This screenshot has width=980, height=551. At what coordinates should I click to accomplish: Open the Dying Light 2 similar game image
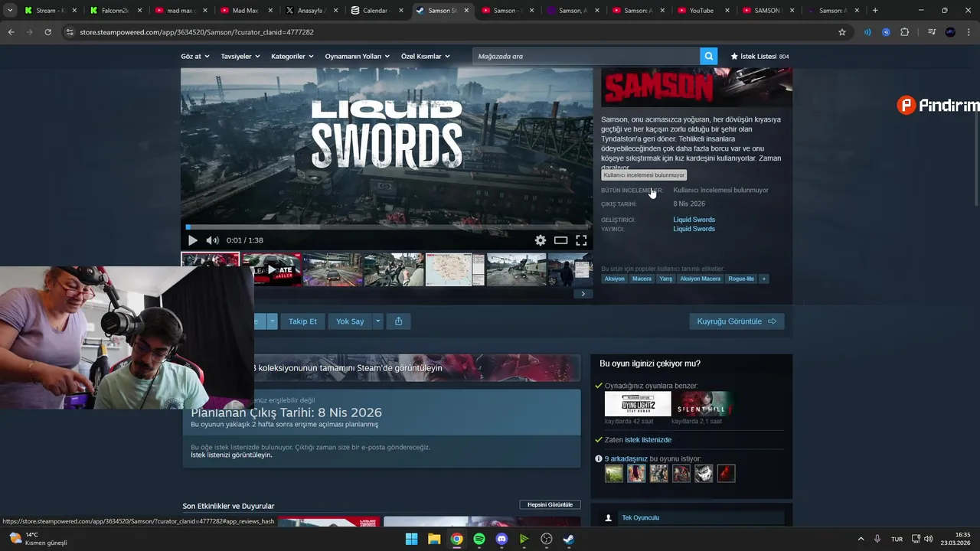tap(638, 404)
